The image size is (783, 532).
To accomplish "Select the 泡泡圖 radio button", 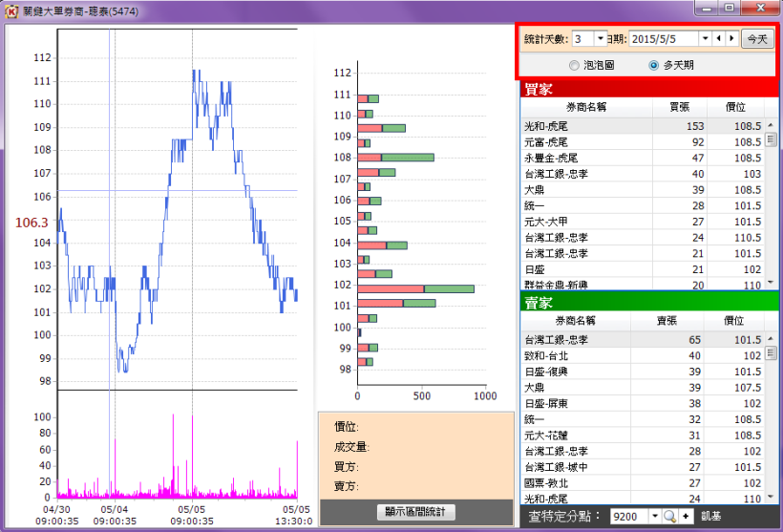I will [x=573, y=66].
